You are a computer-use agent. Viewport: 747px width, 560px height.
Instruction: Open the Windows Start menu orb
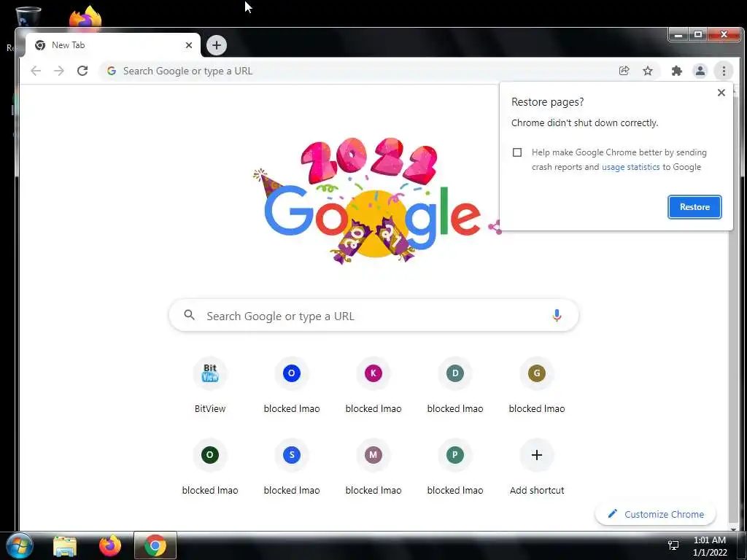pyautogui.click(x=19, y=545)
